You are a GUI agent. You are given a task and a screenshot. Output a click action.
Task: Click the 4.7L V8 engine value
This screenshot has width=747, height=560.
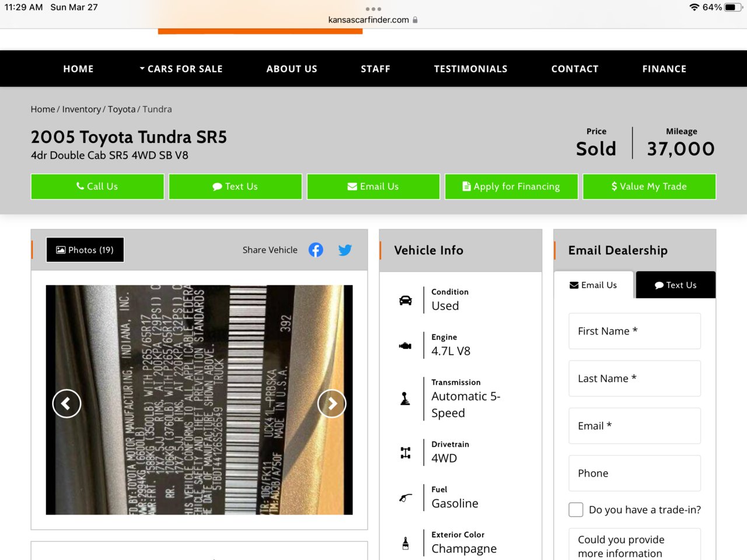pyautogui.click(x=451, y=351)
